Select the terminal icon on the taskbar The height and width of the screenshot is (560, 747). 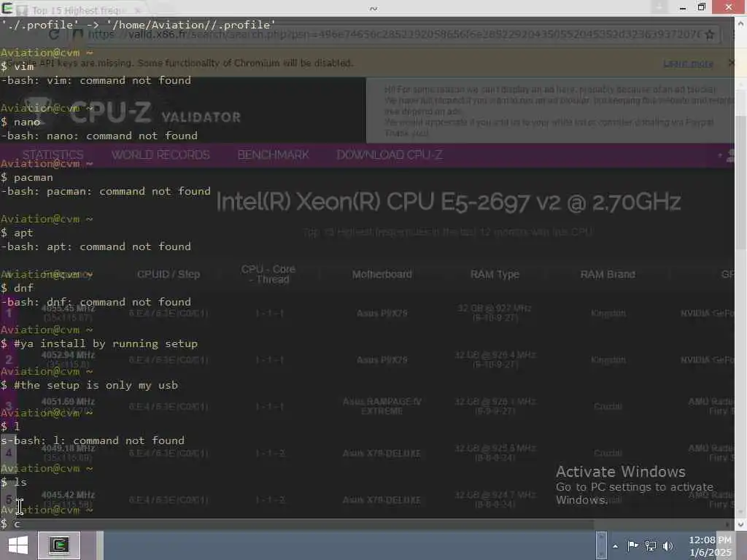(x=59, y=545)
